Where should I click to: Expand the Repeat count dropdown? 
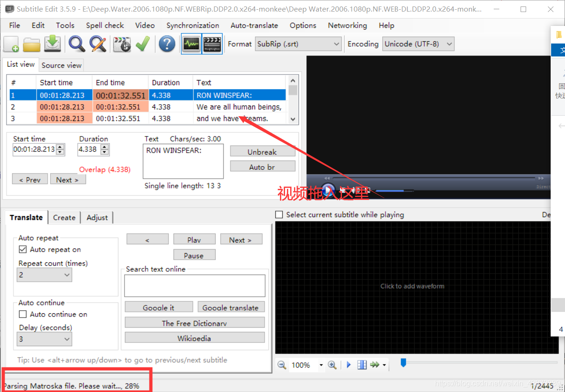point(44,275)
